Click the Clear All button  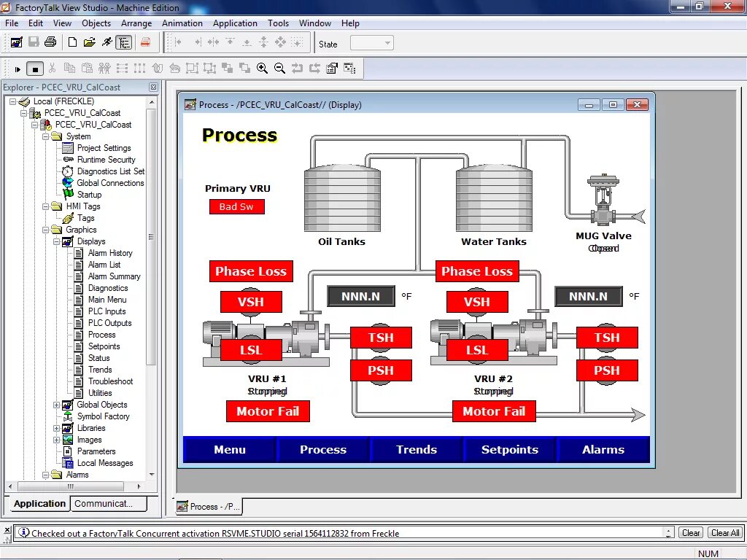[x=725, y=533]
